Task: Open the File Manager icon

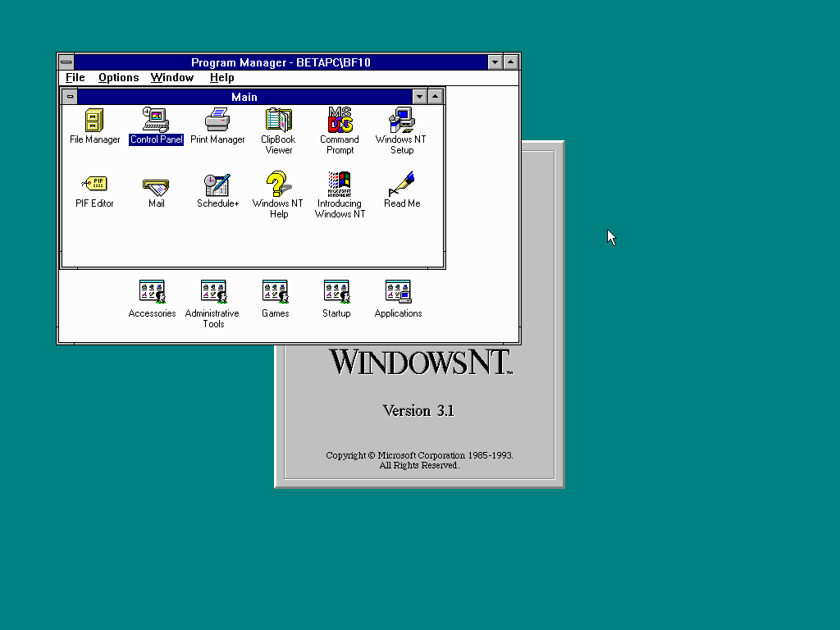Action: point(95,121)
